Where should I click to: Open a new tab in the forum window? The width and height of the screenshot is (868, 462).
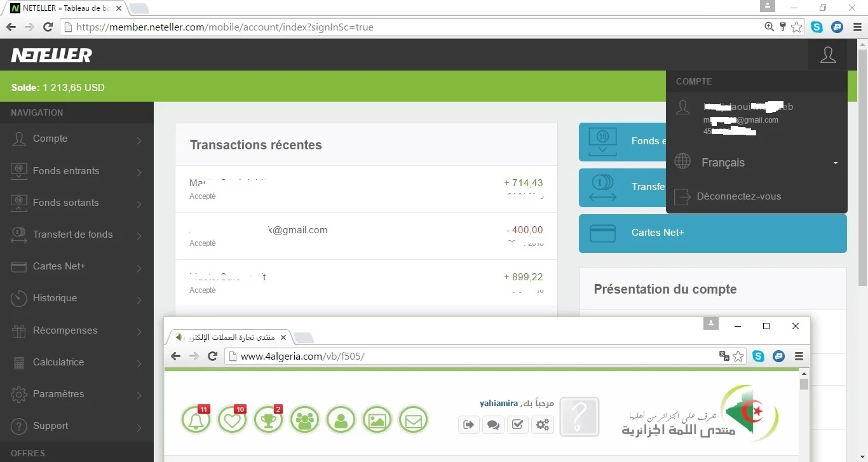(x=304, y=337)
